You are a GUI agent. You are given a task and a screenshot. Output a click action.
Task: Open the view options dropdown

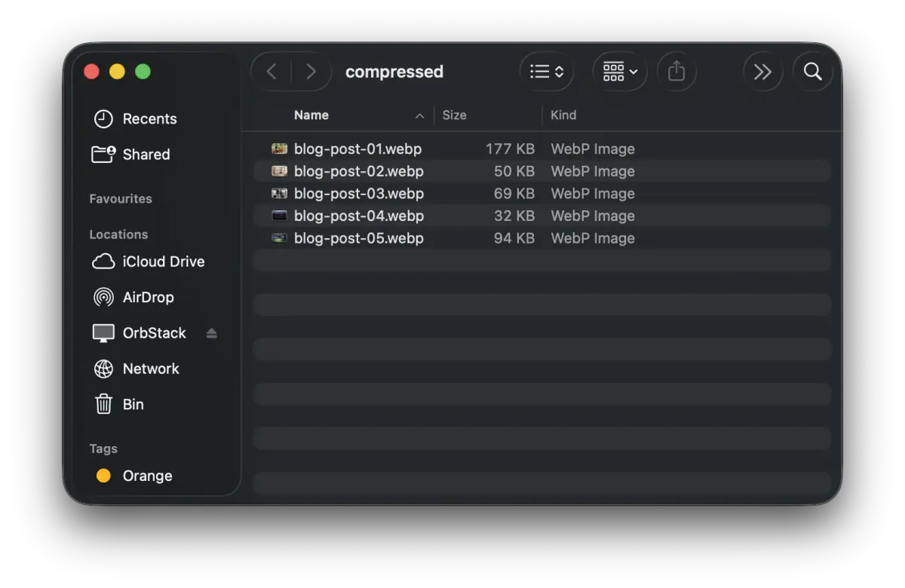(546, 71)
